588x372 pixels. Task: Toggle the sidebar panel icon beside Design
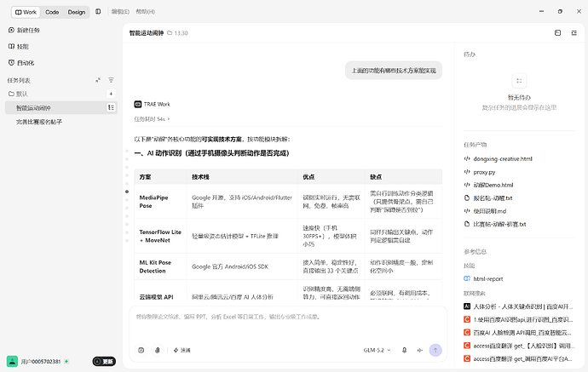click(x=98, y=12)
